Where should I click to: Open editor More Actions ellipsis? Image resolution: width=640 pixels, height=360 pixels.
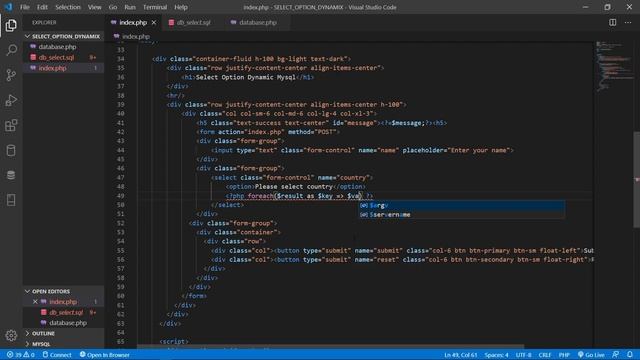[628, 22]
